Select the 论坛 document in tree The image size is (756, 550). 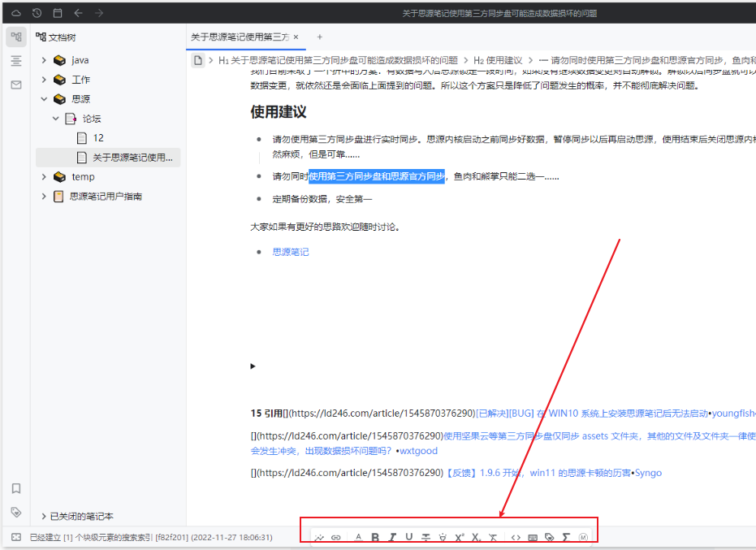click(92, 118)
